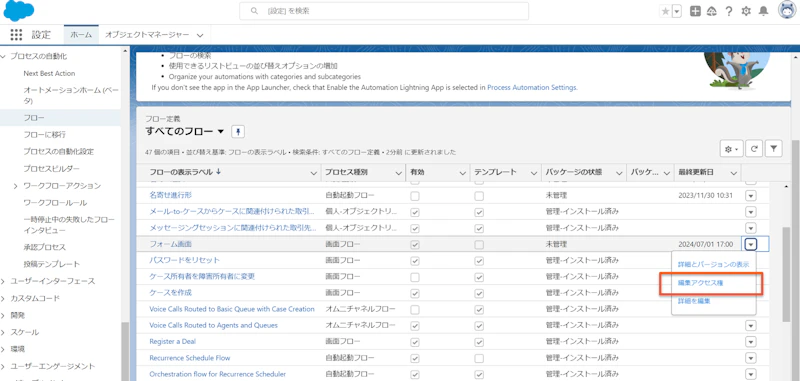Open row actions for Register a Deal
The image size is (800, 381).
751,342
